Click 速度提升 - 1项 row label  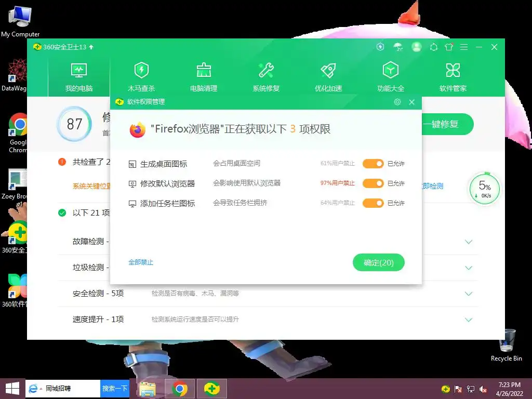[x=98, y=320]
